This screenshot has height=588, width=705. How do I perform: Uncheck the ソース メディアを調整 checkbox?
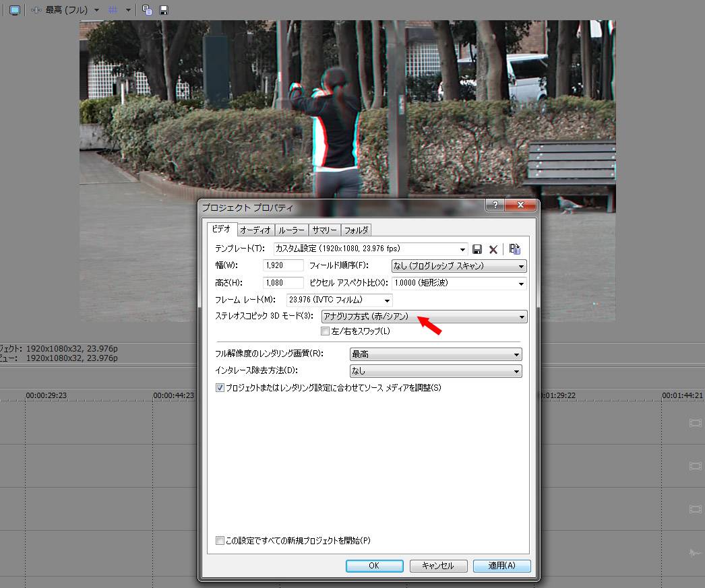[x=220, y=388]
